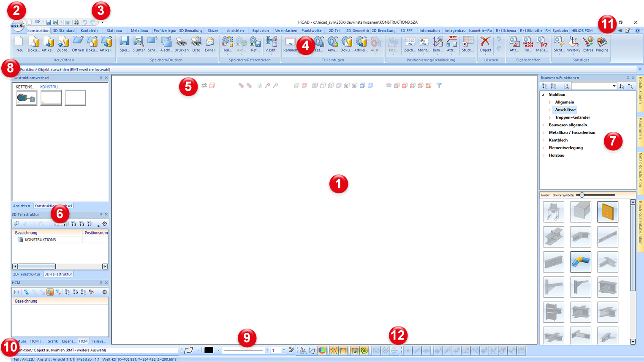Toggle the pin on the Bauwesen-Funktionen panel
644x362 pixels.
(628, 78)
